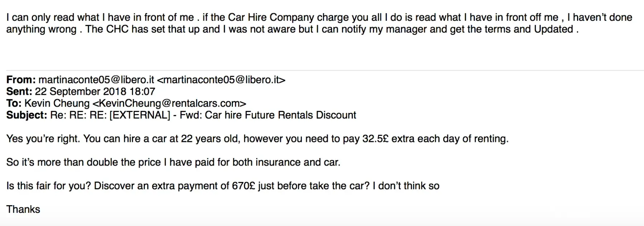Viewport: 644px width, 226px height.
Task: Click the 32.5£ amount in the message
Action: (375, 139)
